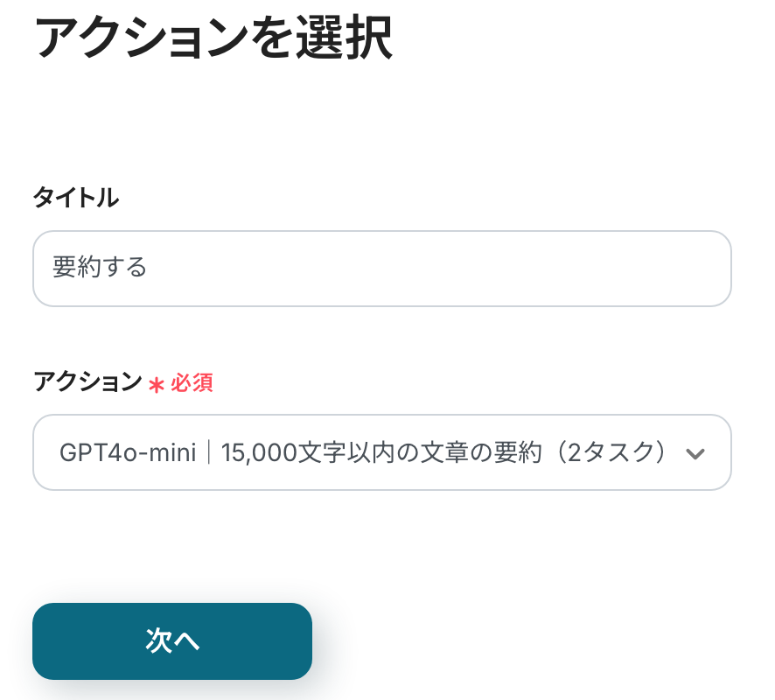
Task: Click empty area right of 要約する text
Action: pos(437,269)
